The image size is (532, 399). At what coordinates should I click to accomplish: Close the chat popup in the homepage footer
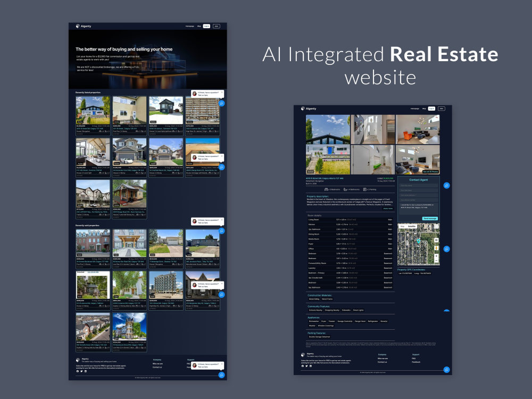tap(222, 364)
